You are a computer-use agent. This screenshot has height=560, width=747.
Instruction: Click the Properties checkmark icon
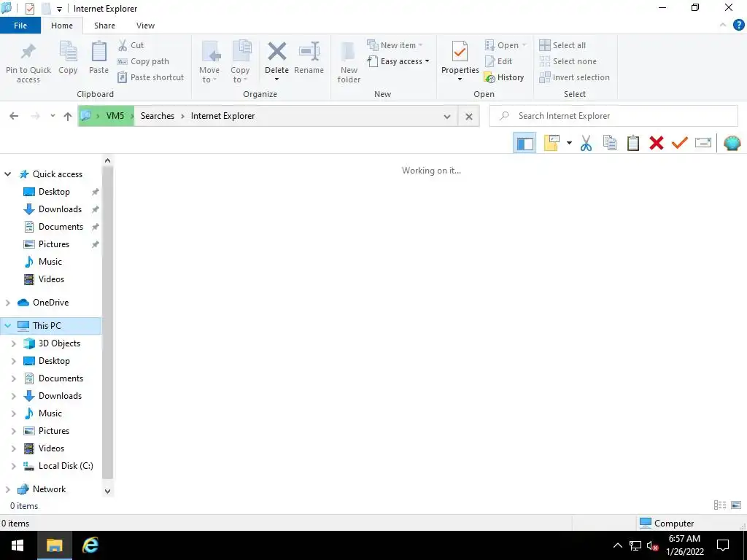pos(460,51)
